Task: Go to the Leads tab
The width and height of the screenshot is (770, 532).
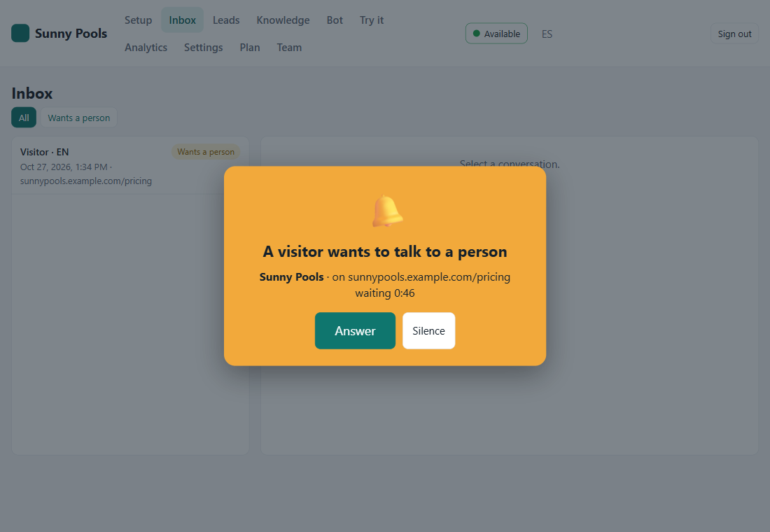Action: (x=226, y=20)
